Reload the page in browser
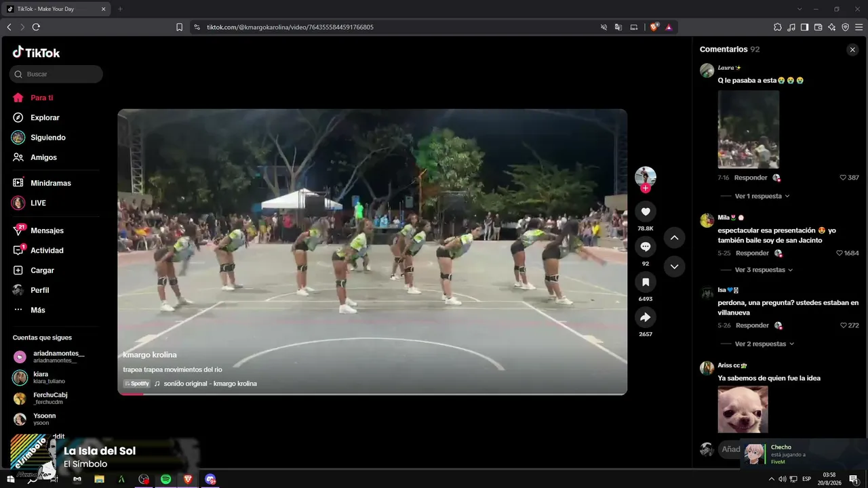This screenshot has height=488, width=868. 36,27
